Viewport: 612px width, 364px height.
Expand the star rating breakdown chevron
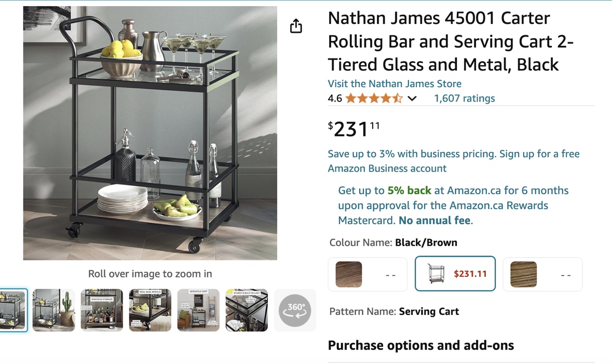coord(412,99)
